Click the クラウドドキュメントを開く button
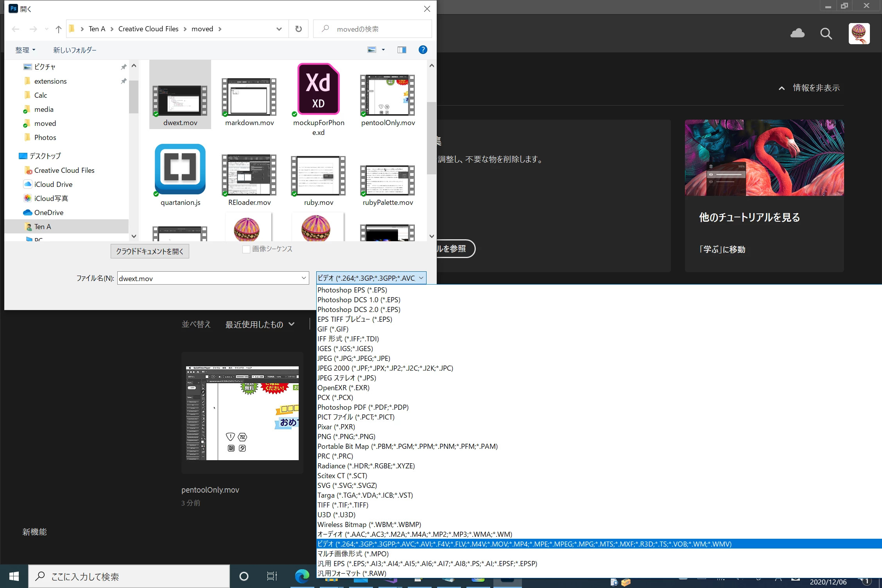The image size is (882, 588). [150, 251]
